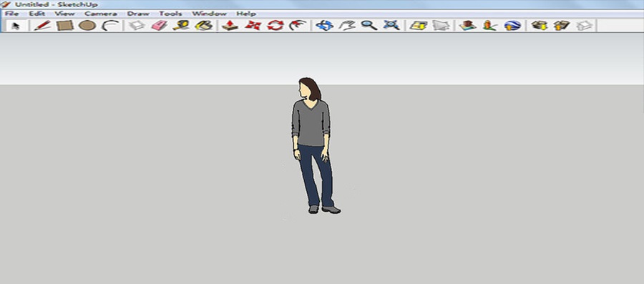Open the File menu
Screen dimensions: 644x284
point(11,14)
